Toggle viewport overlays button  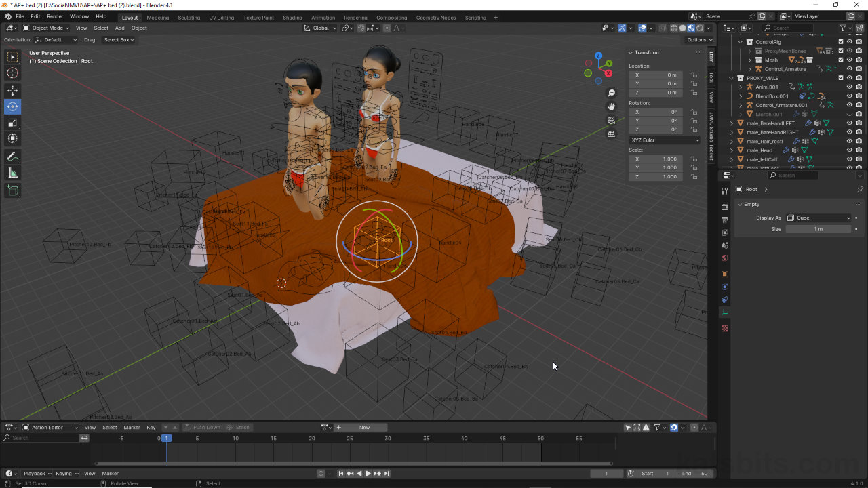pos(642,28)
